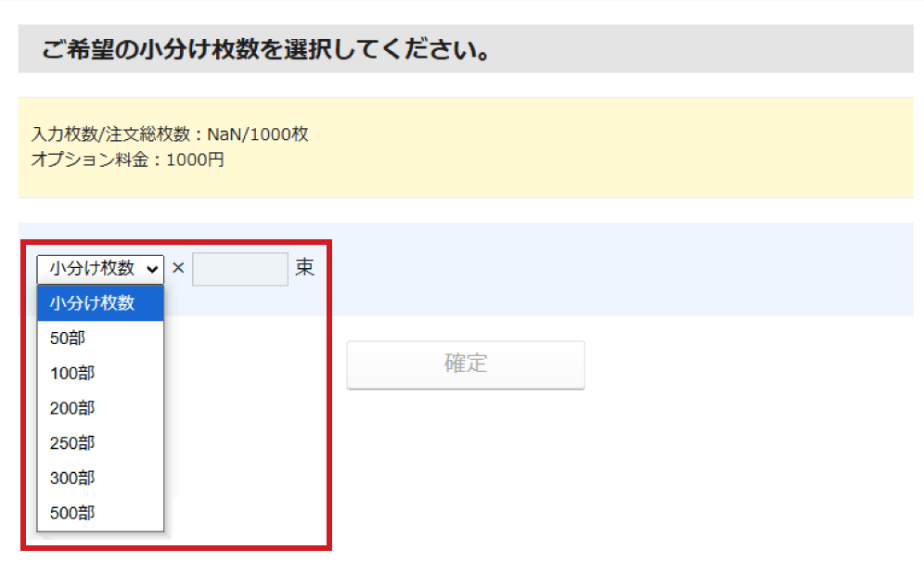Click empty area of the yellow info box
The image size is (924, 575).
tap(603, 148)
